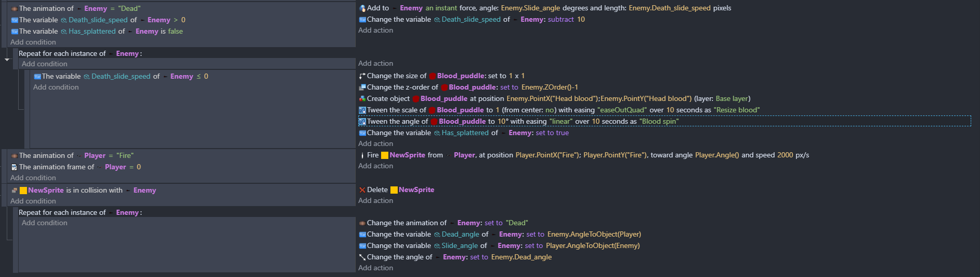Viewport: 980px width, 277px height.
Task: Add action below Fire NewSprite action
Action: coord(375,166)
